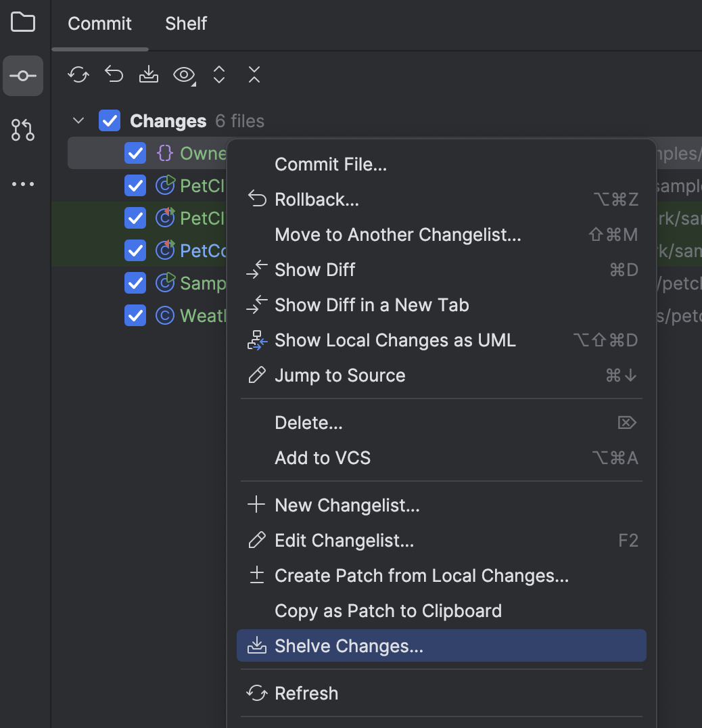Image resolution: width=702 pixels, height=728 pixels.
Task: Click the Shelve Silently toolbar icon
Action: 148,75
